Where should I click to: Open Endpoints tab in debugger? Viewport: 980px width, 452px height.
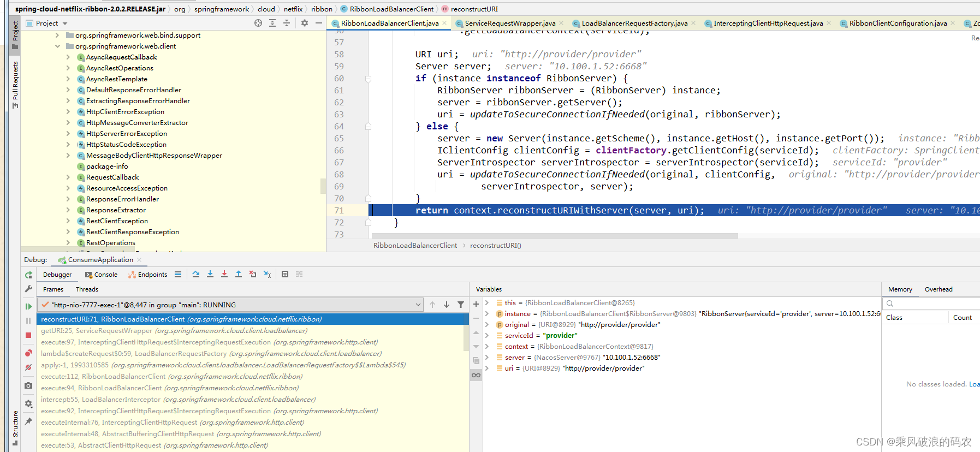pyautogui.click(x=148, y=275)
